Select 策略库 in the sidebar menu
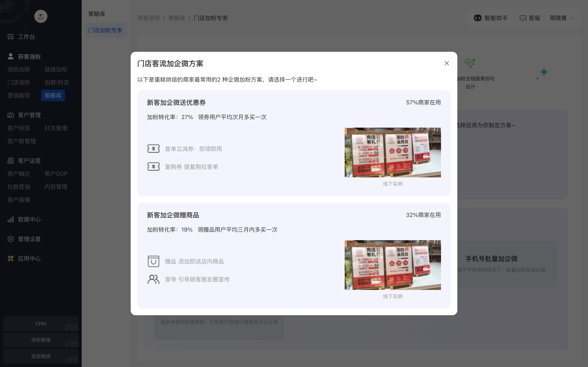 tap(53, 95)
